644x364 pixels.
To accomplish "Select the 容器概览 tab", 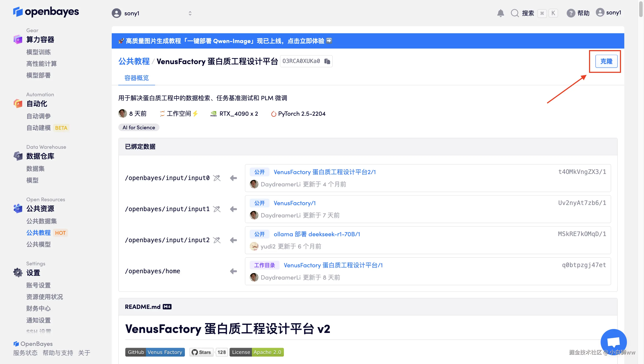I will tap(136, 78).
